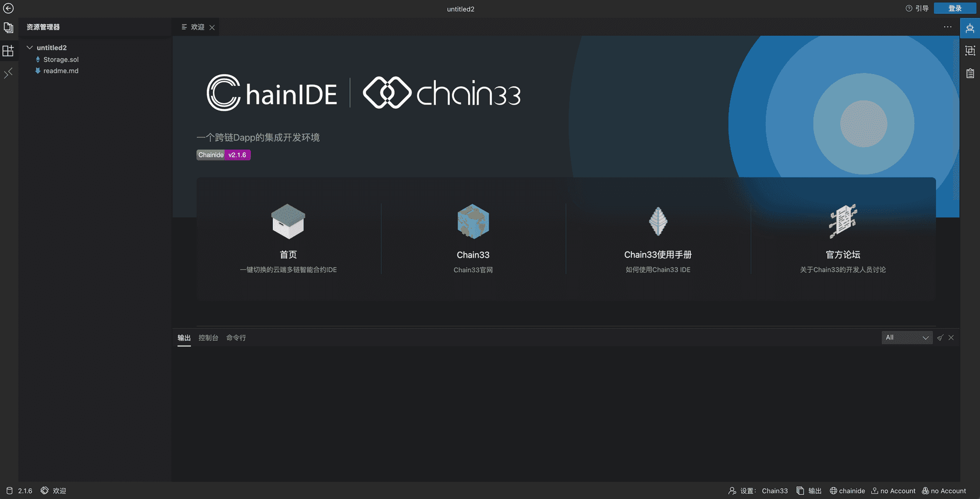Toggle 输出 panel from status bar
The image size is (980, 499).
tap(809, 491)
